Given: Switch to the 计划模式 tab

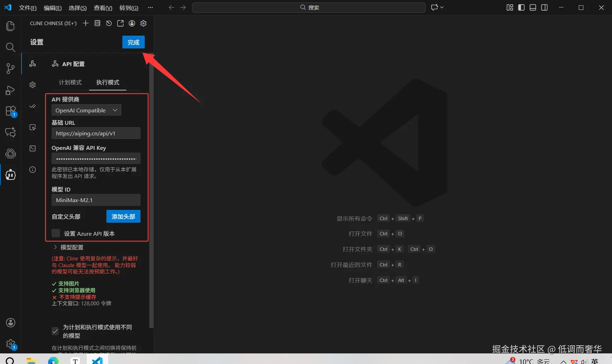Looking at the screenshot, I should (x=70, y=82).
